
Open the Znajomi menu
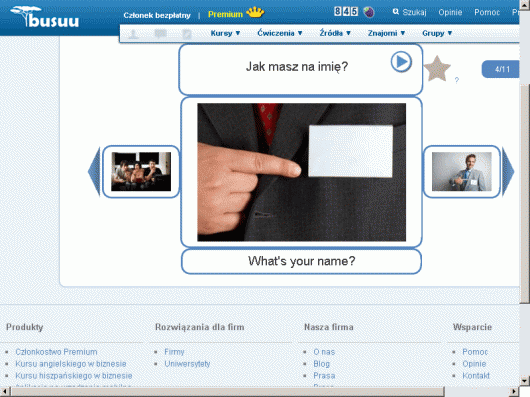(386, 33)
